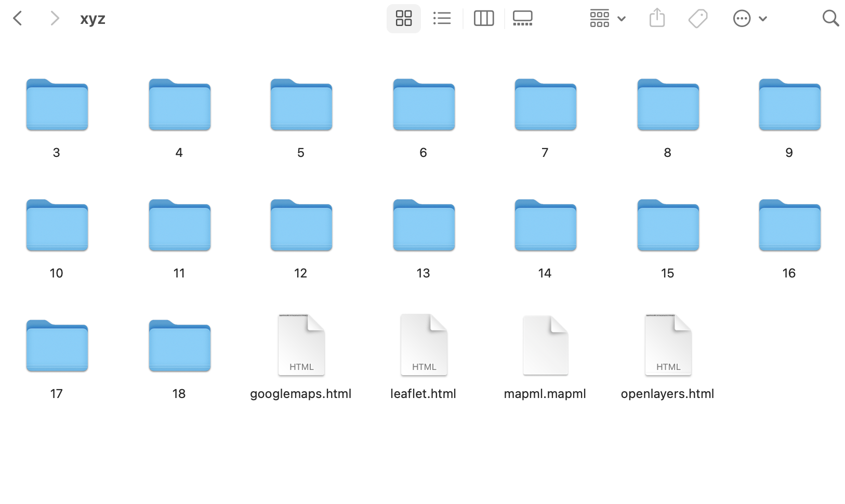Switch to icon view
Image resolution: width=845 pixels, height=504 pixels.
(x=404, y=19)
